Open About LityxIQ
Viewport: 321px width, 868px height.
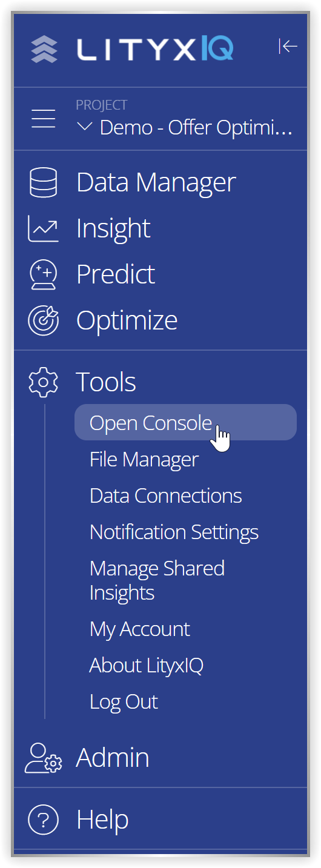(x=147, y=665)
